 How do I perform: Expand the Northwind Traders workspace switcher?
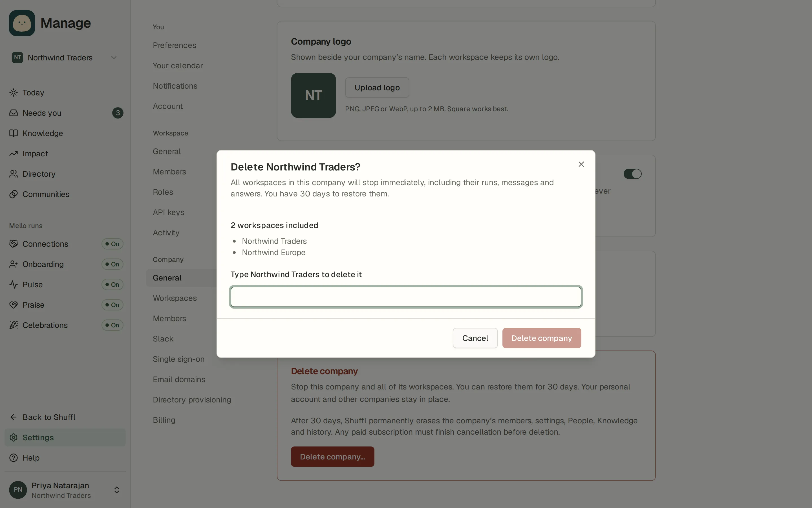(x=65, y=58)
